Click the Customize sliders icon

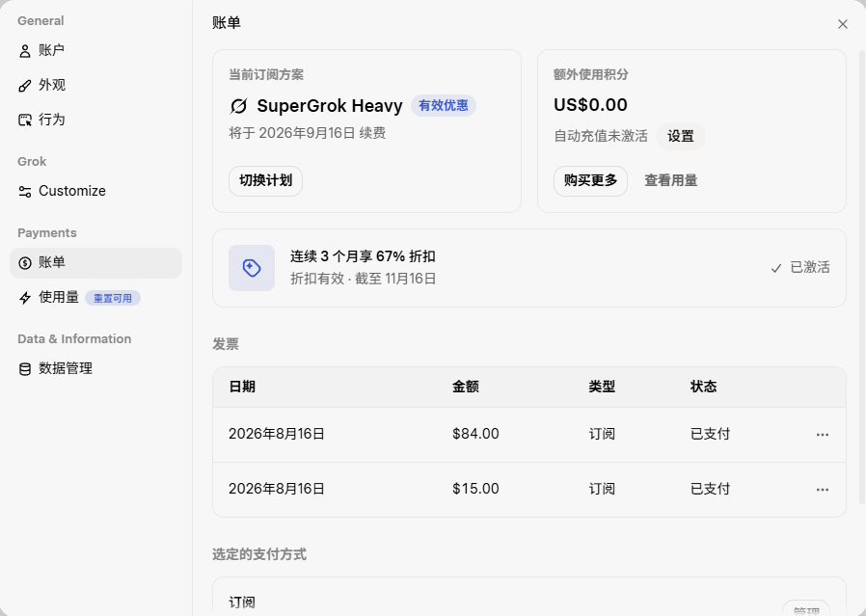click(25, 192)
